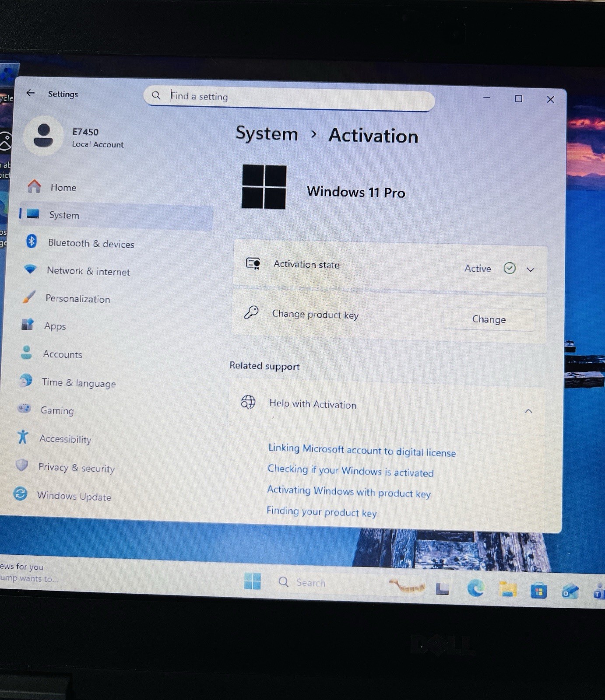This screenshot has width=605, height=700.
Task: Click the Home house icon in sidebar
Action: click(x=34, y=186)
